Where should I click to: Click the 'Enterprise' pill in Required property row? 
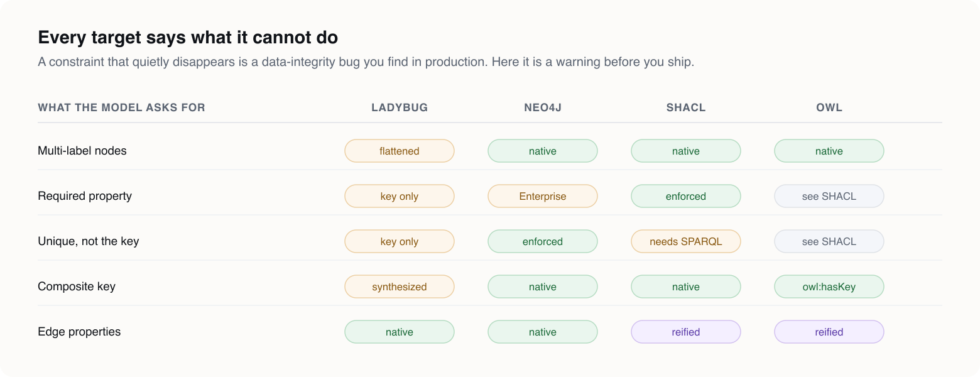coord(543,196)
